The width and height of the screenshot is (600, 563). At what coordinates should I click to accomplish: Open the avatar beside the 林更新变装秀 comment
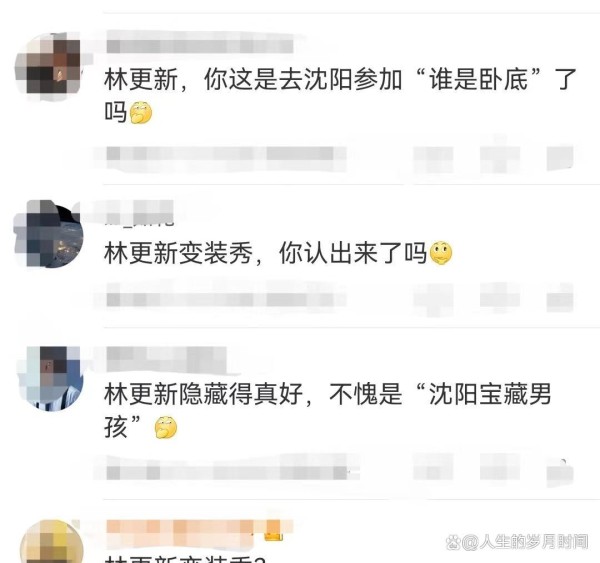pos(49,233)
